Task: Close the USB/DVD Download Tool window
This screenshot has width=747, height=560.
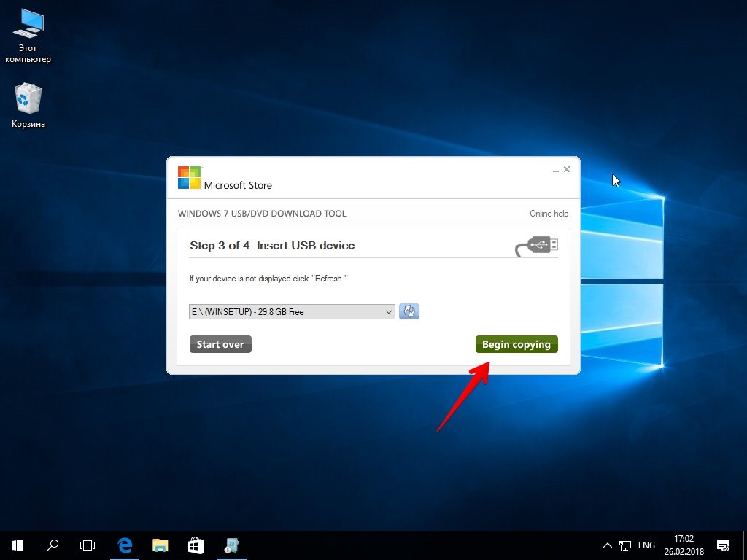Action: pyautogui.click(x=566, y=169)
